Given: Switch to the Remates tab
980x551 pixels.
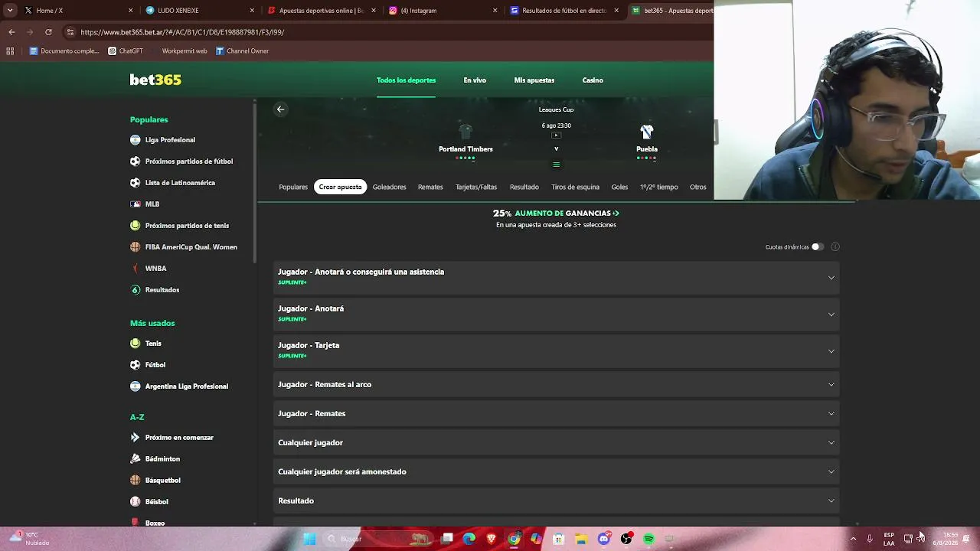Looking at the screenshot, I should pos(430,187).
